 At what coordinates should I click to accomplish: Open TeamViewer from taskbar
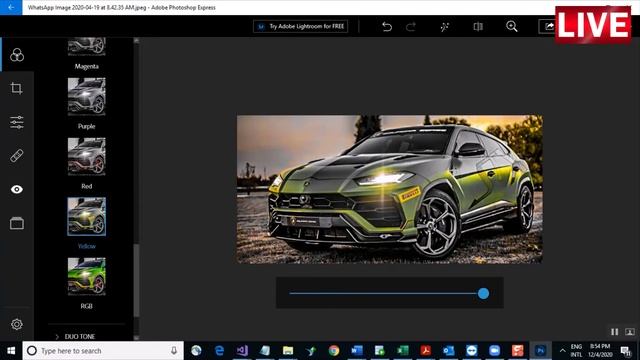pyautogui.click(x=471, y=351)
